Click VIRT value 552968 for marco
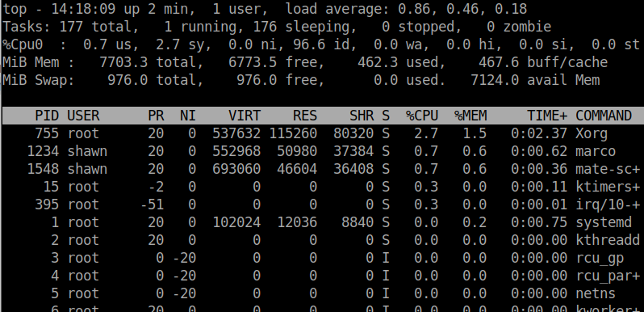644x312 pixels. [x=236, y=151]
